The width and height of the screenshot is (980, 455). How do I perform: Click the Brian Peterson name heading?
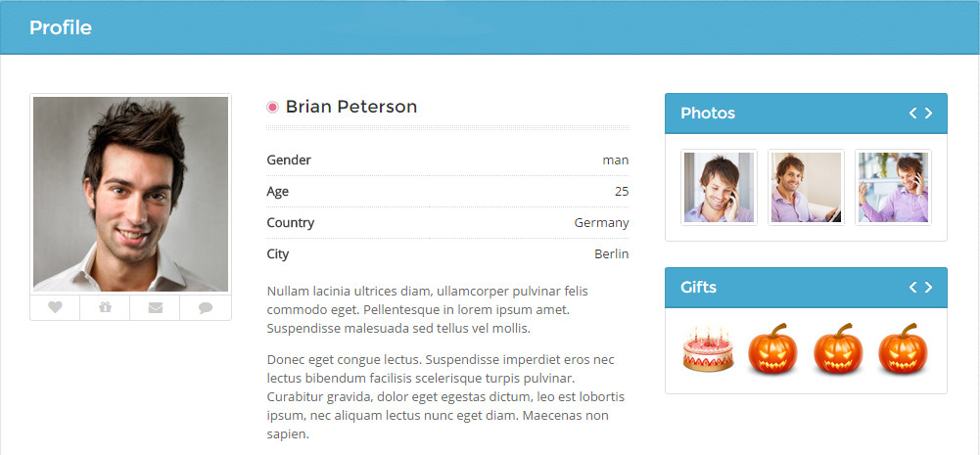pos(351,107)
